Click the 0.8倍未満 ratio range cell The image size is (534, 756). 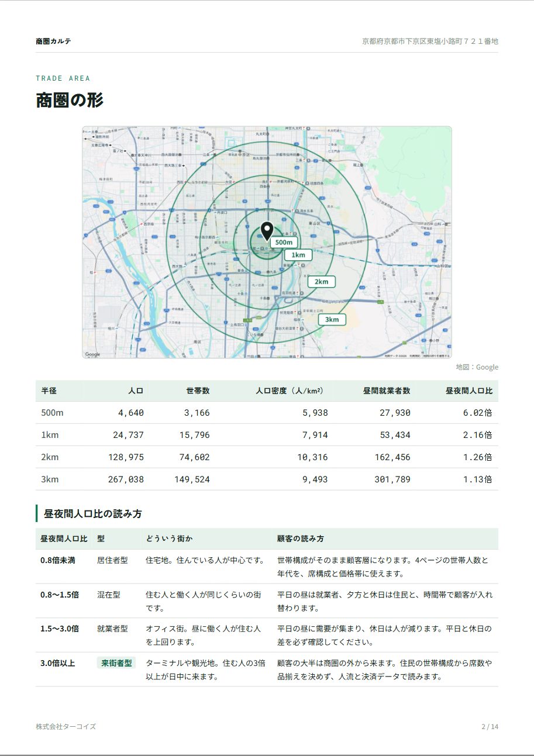pyautogui.click(x=58, y=560)
